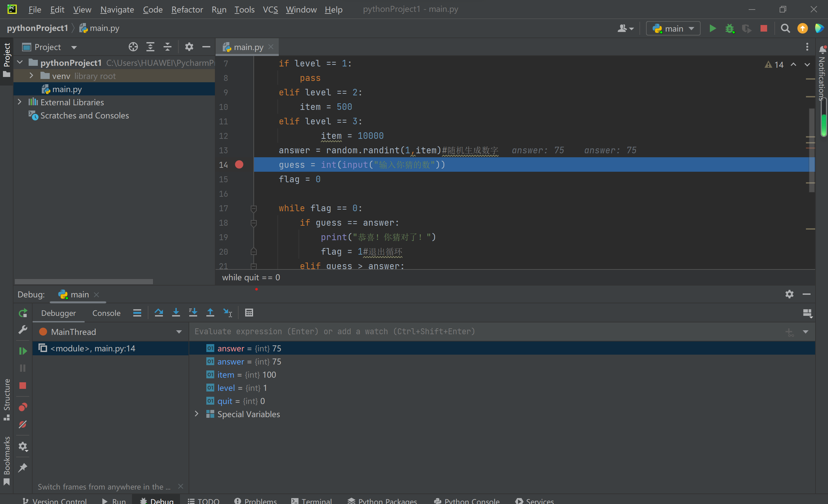
Task: Click the Rerun 'main' debug icon
Action: tap(23, 314)
